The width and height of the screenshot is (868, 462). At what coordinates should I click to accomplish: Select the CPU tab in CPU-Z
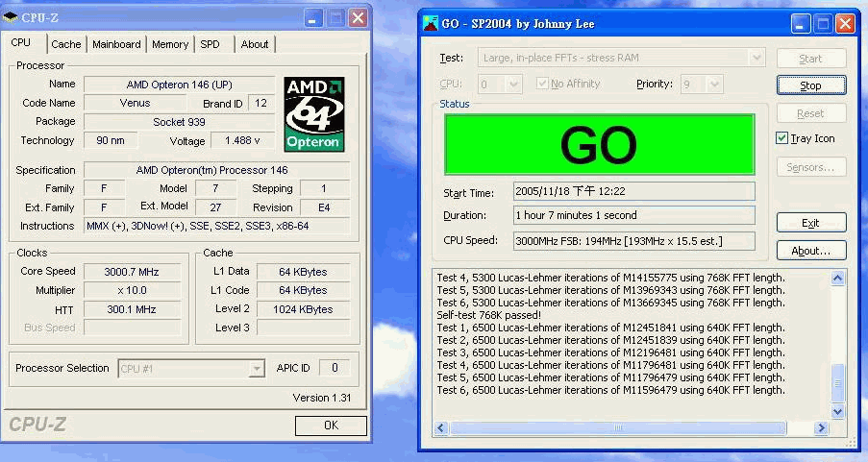pos(21,42)
